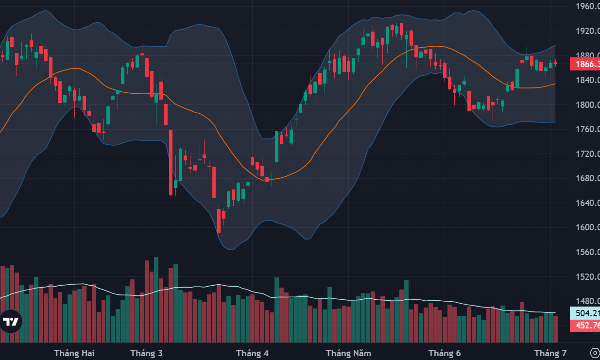Open chart settings gear icon

595,353
